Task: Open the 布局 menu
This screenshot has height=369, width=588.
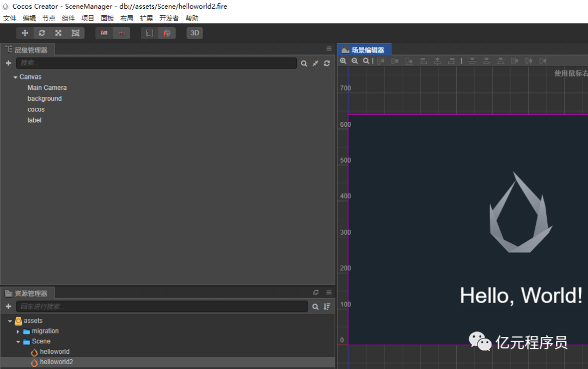Action: (x=127, y=18)
